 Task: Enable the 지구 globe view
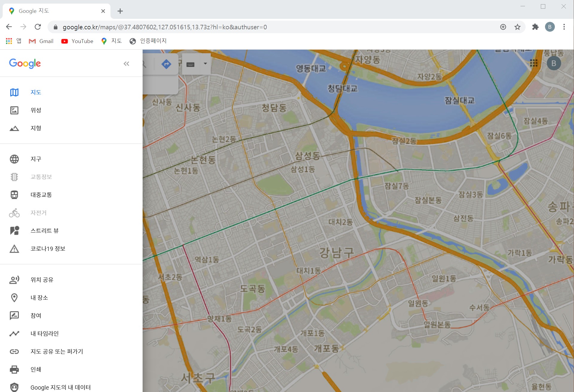coord(14,159)
